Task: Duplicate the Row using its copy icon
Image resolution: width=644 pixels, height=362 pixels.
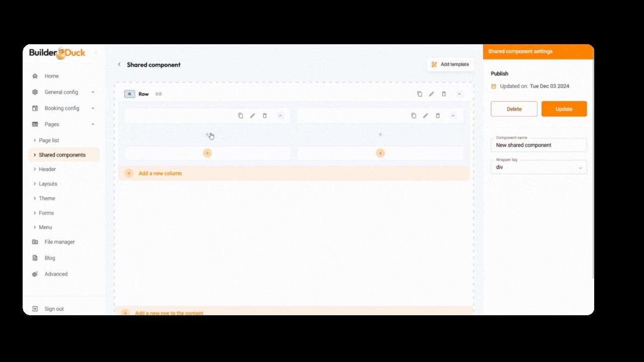Action: (419, 94)
